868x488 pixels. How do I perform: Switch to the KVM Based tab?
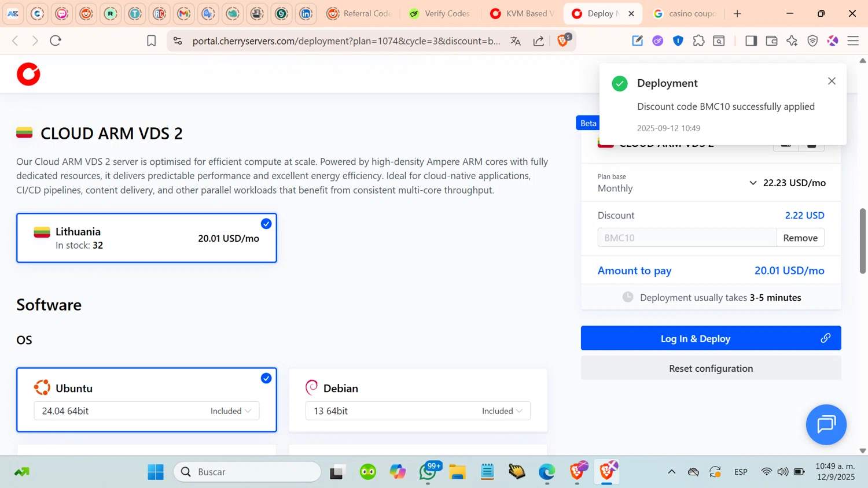521,13
